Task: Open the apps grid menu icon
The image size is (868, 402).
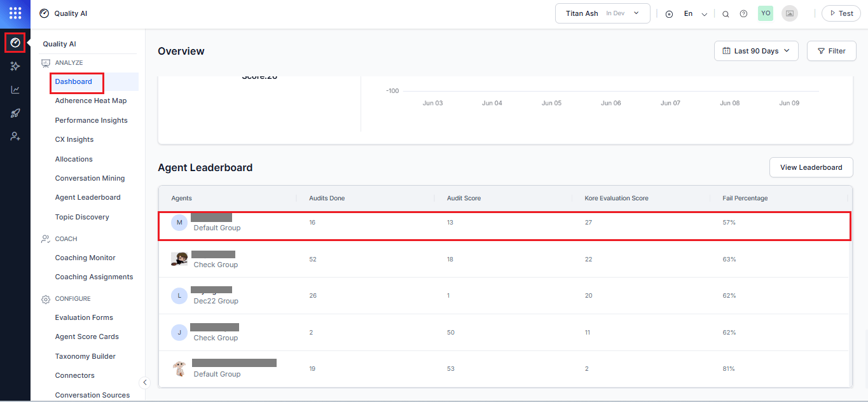Action: [x=15, y=13]
